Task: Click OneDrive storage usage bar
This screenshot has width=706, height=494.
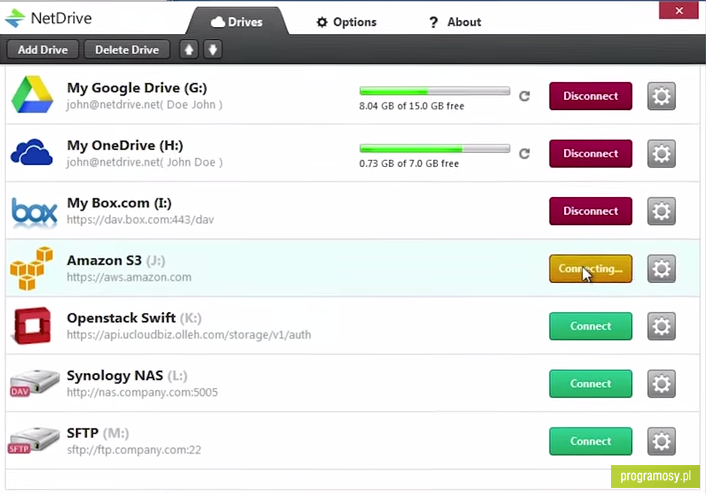Action: tap(434, 149)
